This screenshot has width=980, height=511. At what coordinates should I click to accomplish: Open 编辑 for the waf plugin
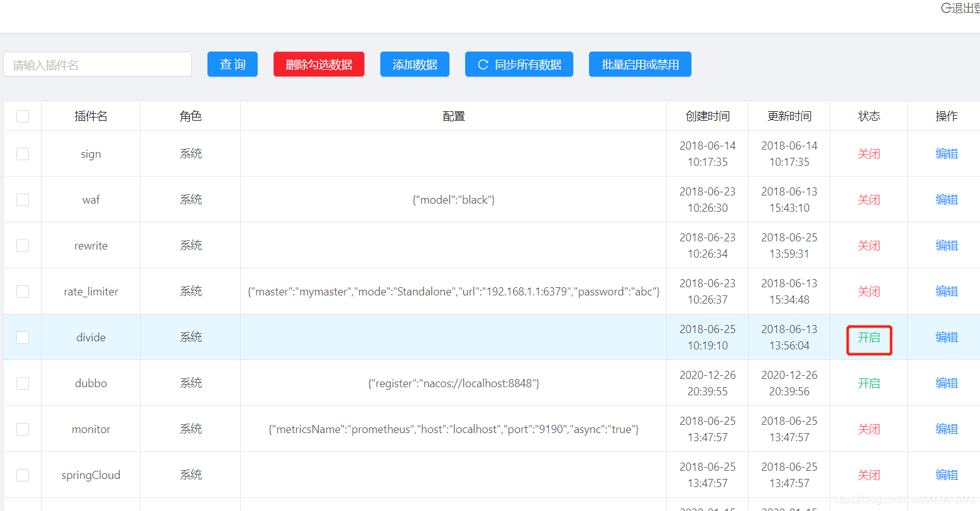tap(947, 200)
